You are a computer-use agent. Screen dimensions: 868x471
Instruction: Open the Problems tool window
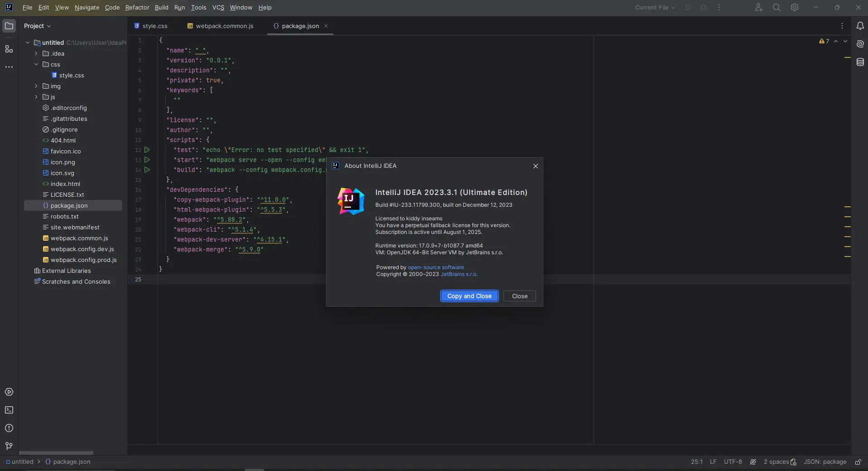9,428
